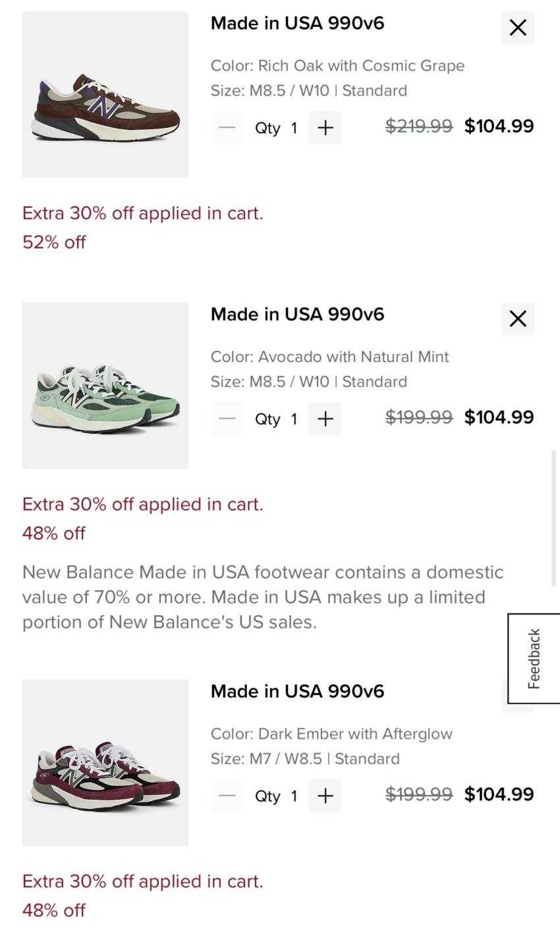Click Rich Oak sale price $104.99
560x935 pixels.
[x=499, y=126]
